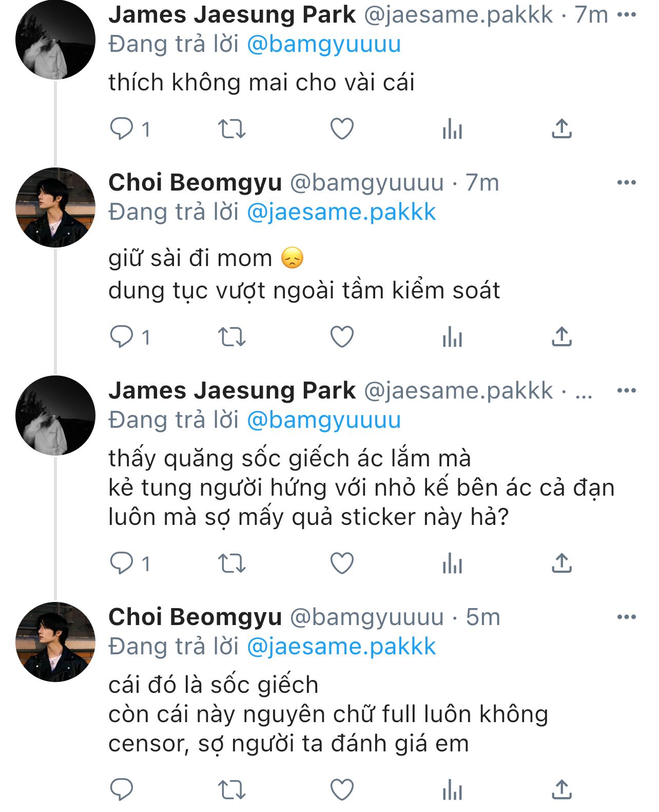Screen dimensions: 659x812
Task: View analytics of the "giữ sài đi mom" tweet
Action: point(452,337)
